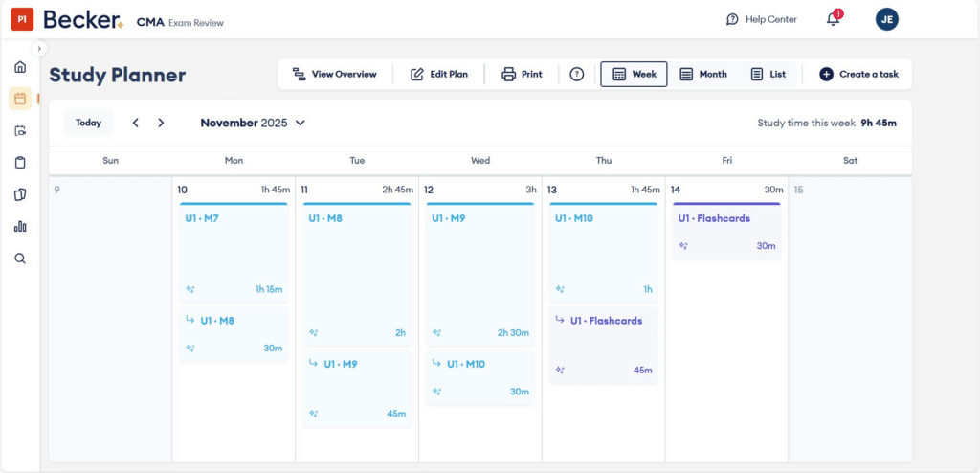Image resolution: width=980 pixels, height=473 pixels.
Task: Open the Home icon in sidebar
Action: (x=20, y=66)
